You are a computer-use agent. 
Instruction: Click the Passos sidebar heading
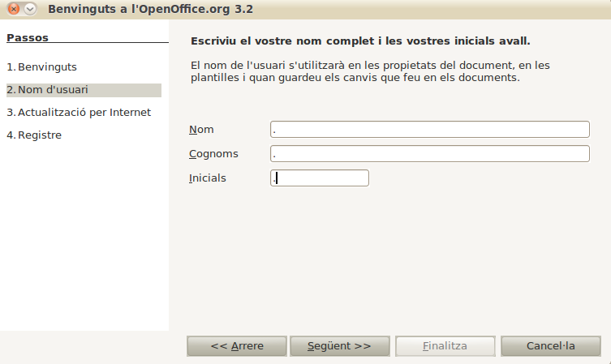pyautogui.click(x=28, y=38)
